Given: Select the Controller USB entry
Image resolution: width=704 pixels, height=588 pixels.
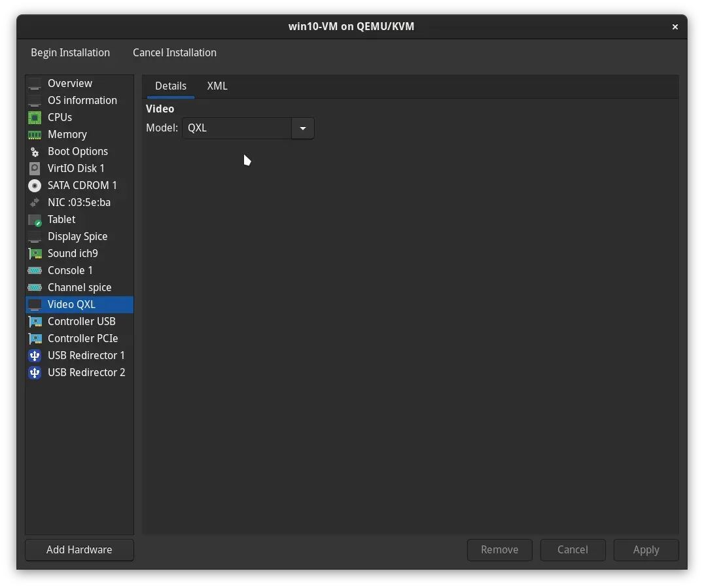Looking at the screenshot, I should pyautogui.click(x=79, y=322).
